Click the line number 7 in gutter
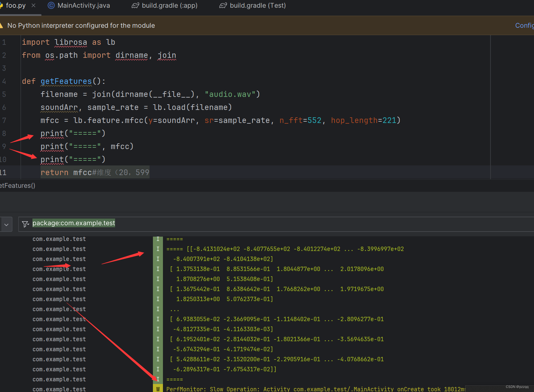 pyautogui.click(x=4, y=120)
